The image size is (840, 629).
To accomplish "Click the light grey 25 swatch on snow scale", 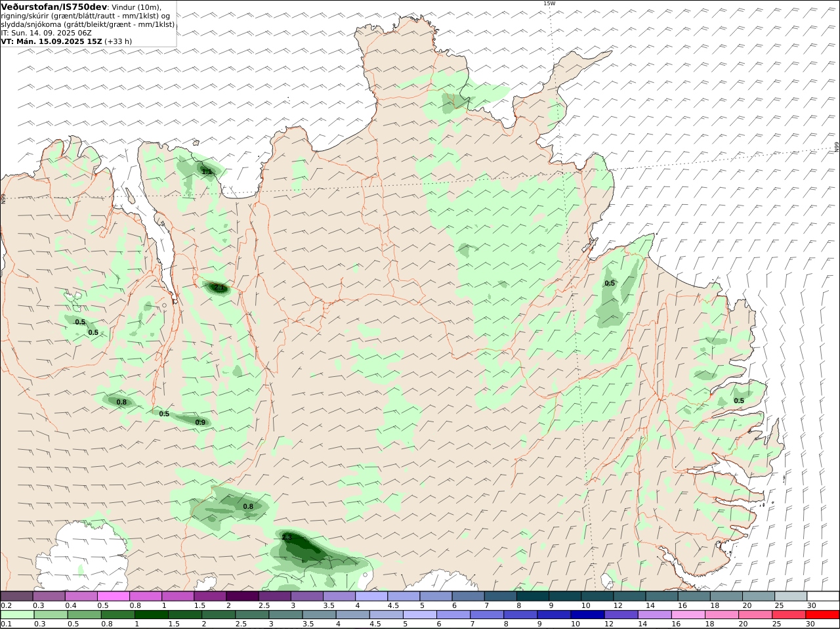I will click(x=791, y=596).
